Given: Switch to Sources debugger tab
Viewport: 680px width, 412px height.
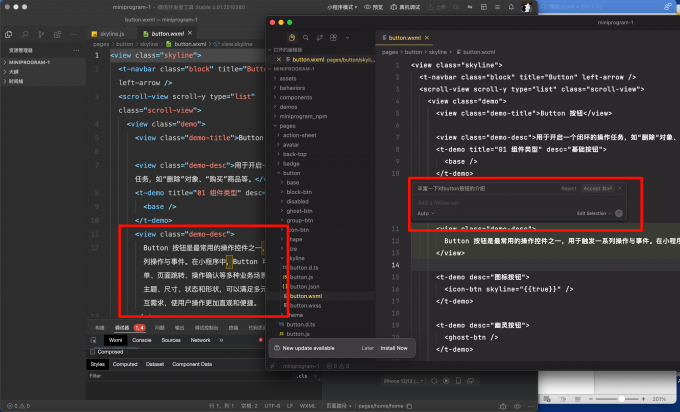Looking at the screenshot, I should [171, 340].
